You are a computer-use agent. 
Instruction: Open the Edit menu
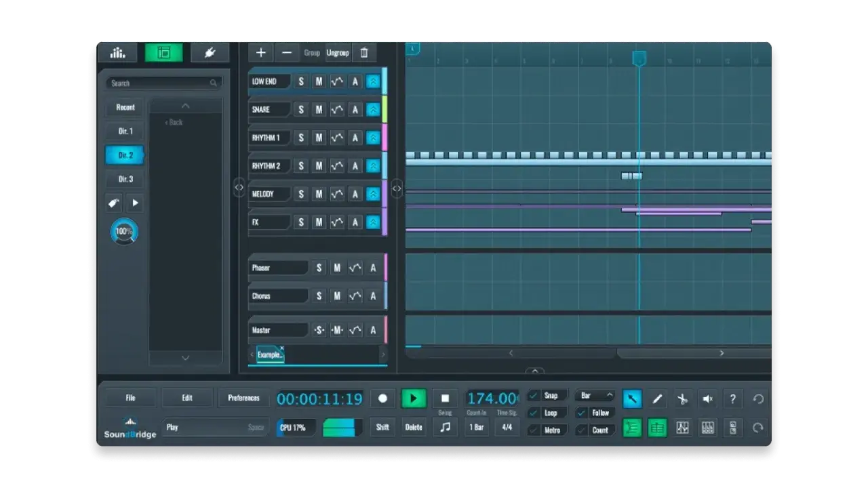tap(186, 398)
